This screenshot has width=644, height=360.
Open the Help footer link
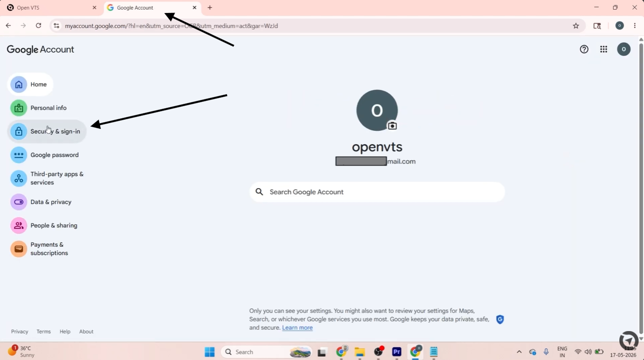point(65,332)
